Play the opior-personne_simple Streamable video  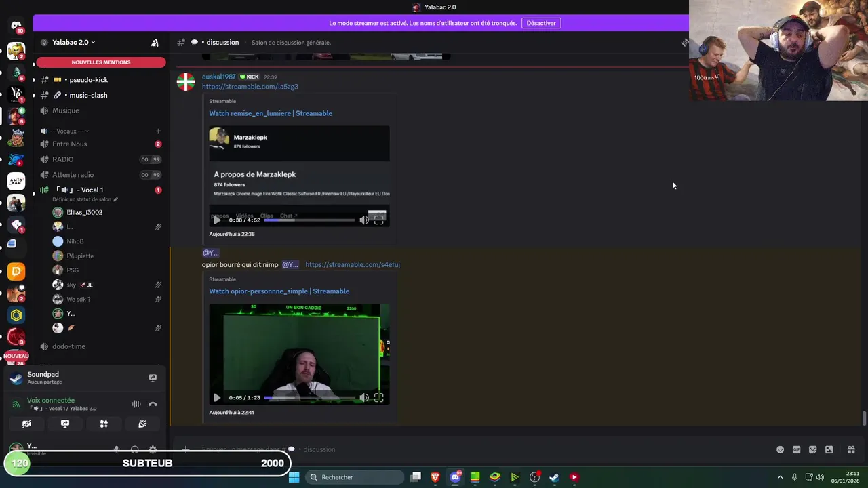[216, 398]
